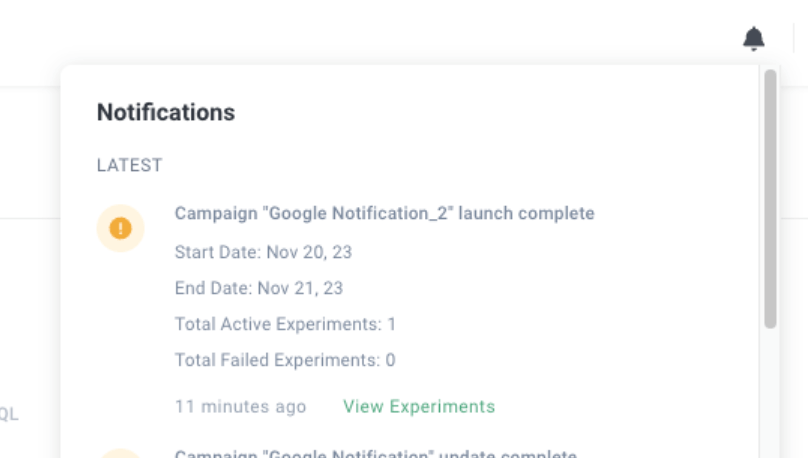Select the Total Active Experiments: 1 text
The width and height of the screenshot is (808, 458).
285,324
